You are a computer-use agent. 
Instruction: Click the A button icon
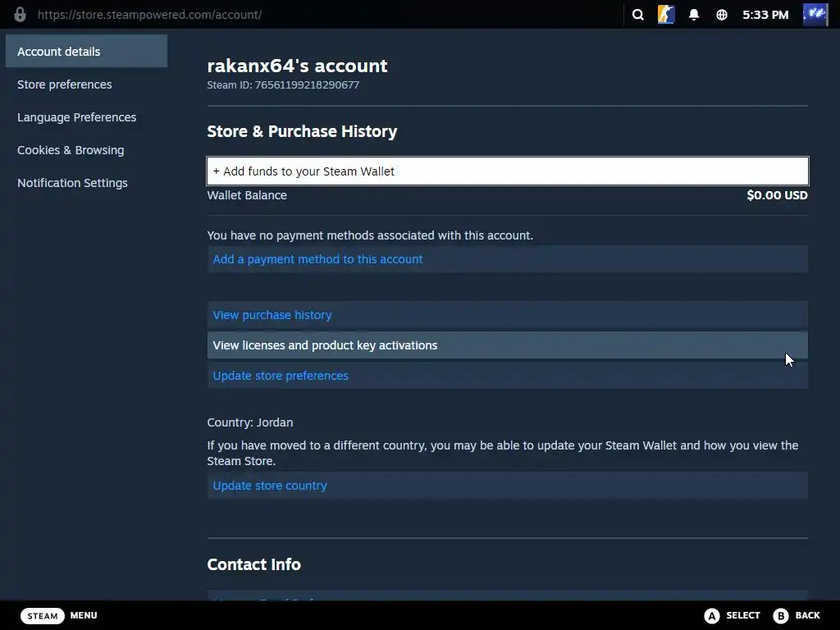click(711, 615)
